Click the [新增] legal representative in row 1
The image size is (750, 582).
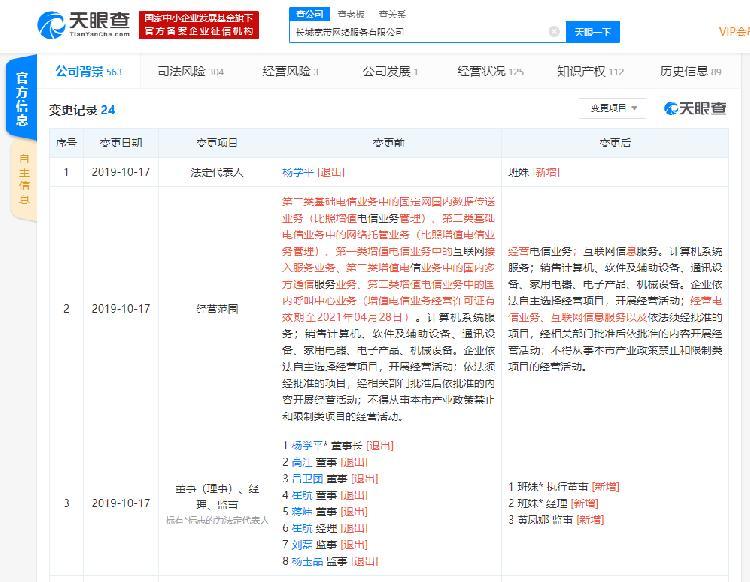533,172
